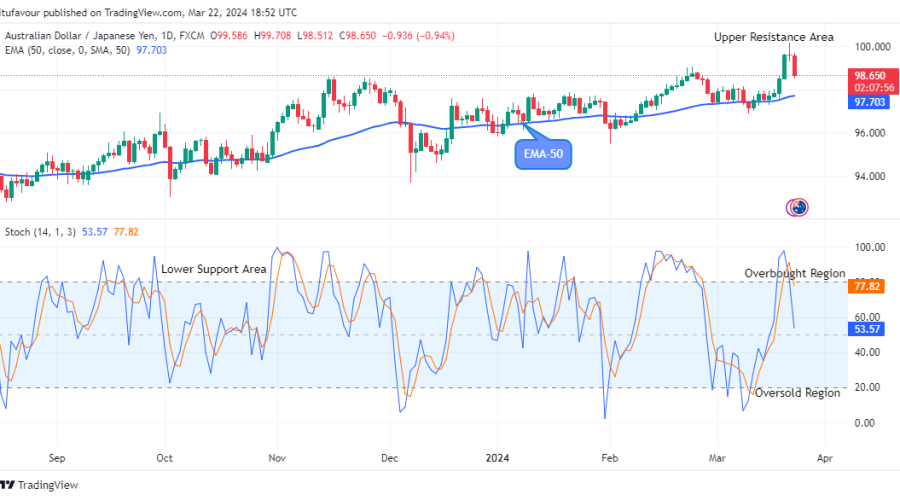The image size is (900, 500).
Task: Click the EMA-50 callout label
Action: 543,154
